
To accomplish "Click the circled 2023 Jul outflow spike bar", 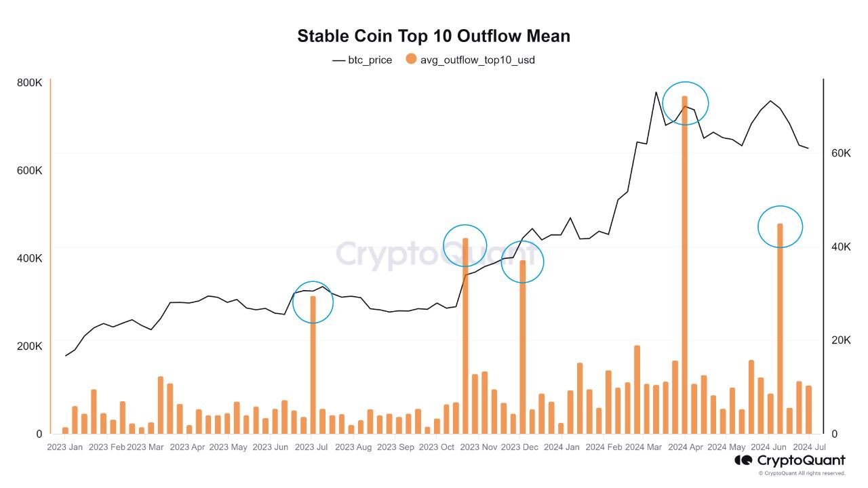I will (313, 365).
